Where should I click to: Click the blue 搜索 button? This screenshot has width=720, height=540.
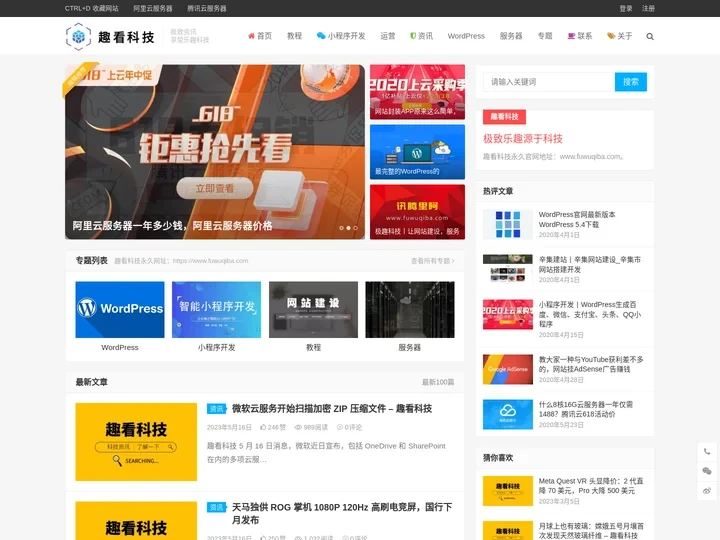(x=631, y=82)
